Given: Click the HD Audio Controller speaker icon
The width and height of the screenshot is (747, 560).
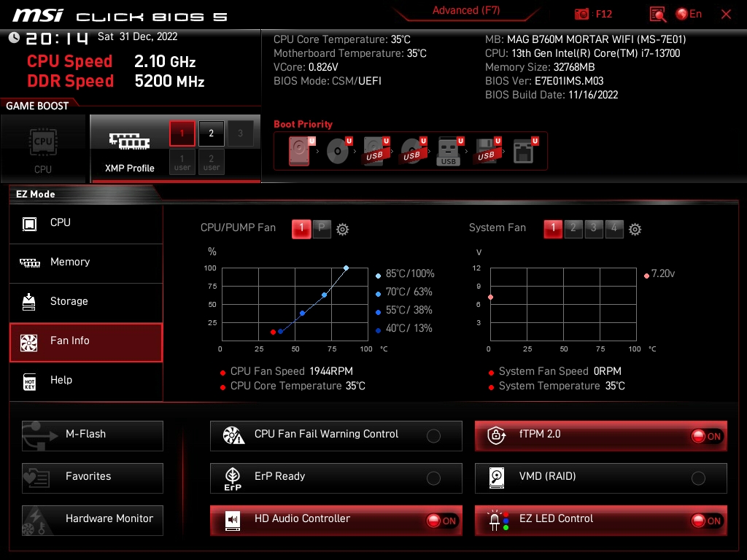Looking at the screenshot, I should 233,520.
